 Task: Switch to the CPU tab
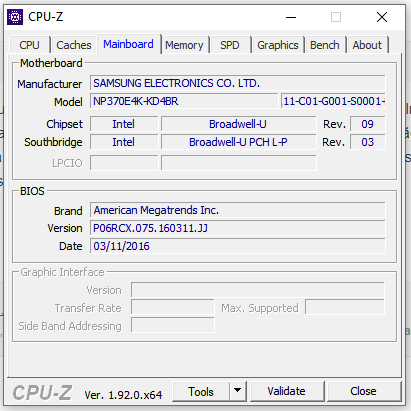[29, 45]
